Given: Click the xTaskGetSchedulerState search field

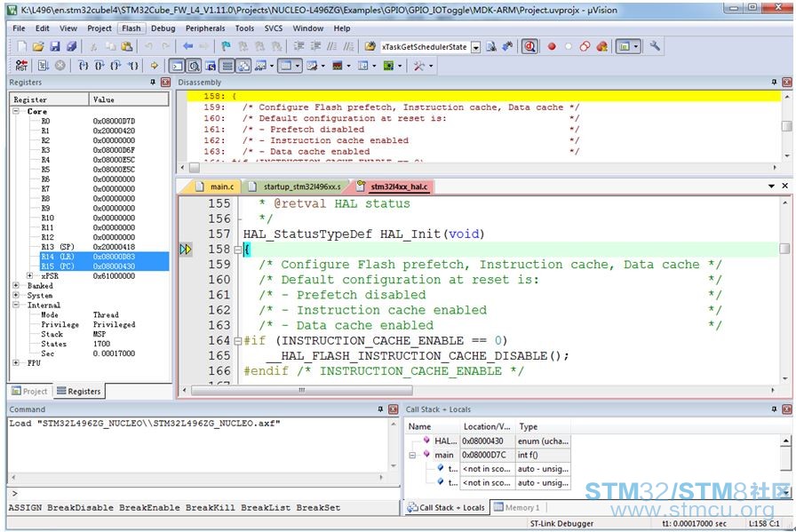Looking at the screenshot, I should pyautogui.click(x=426, y=47).
